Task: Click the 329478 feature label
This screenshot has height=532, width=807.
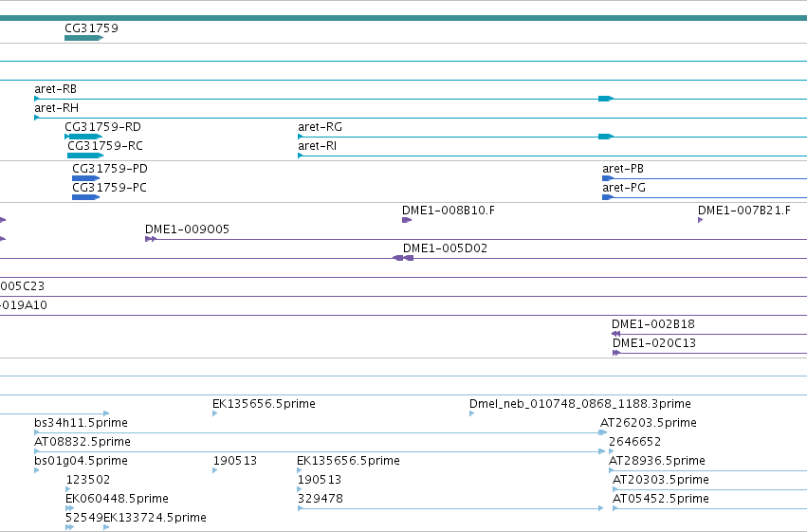Action: [x=321, y=499]
